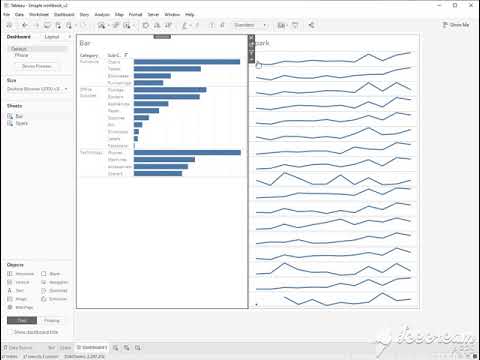Open the Format menu
This screenshot has height=360, width=480.
[x=135, y=15]
